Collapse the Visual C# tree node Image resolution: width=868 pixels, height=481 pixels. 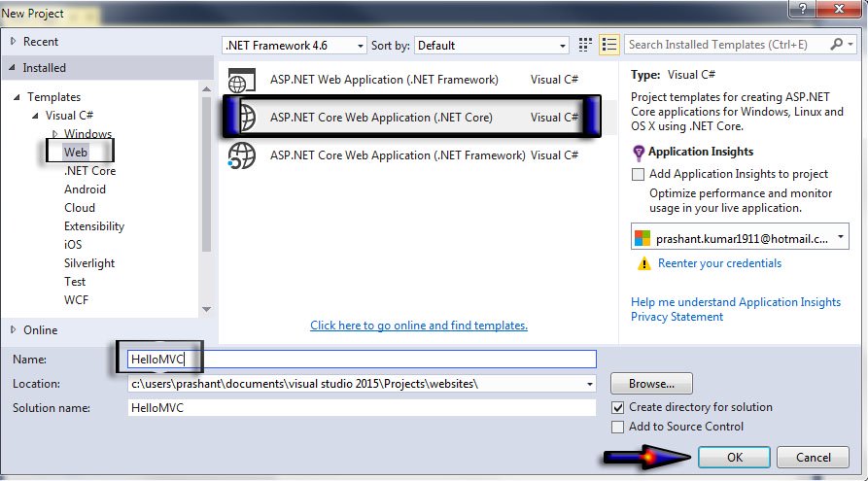point(35,116)
